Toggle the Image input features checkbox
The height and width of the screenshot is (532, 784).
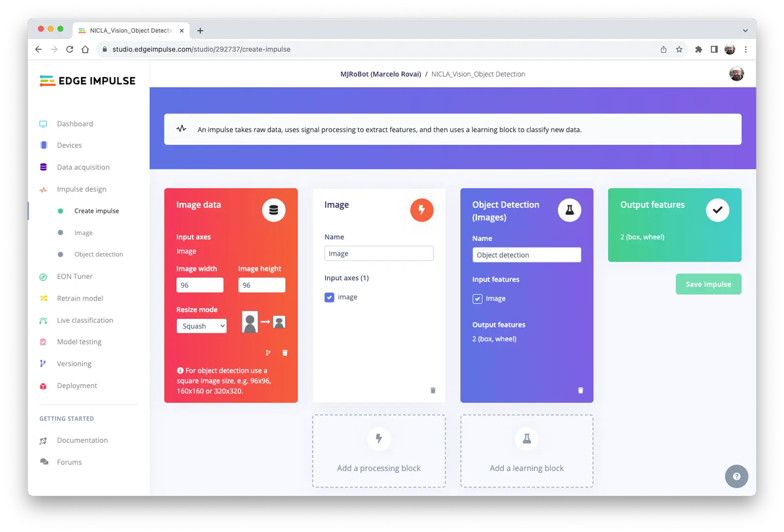click(477, 299)
